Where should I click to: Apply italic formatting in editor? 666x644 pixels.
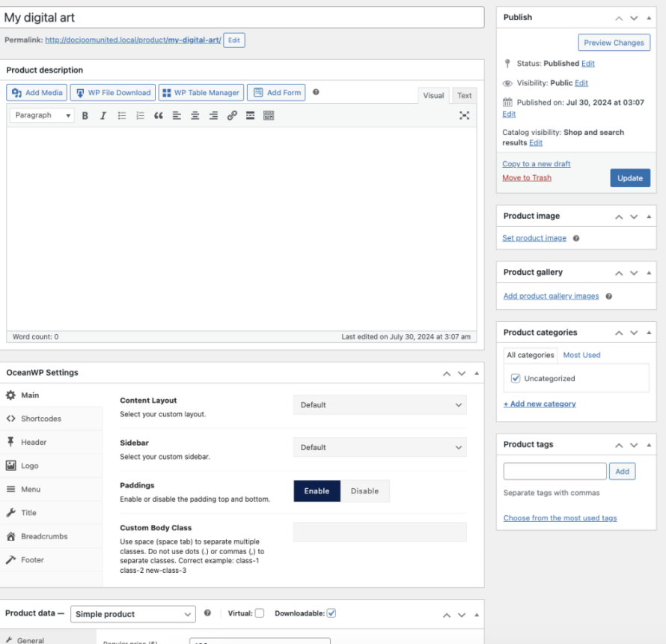103,115
